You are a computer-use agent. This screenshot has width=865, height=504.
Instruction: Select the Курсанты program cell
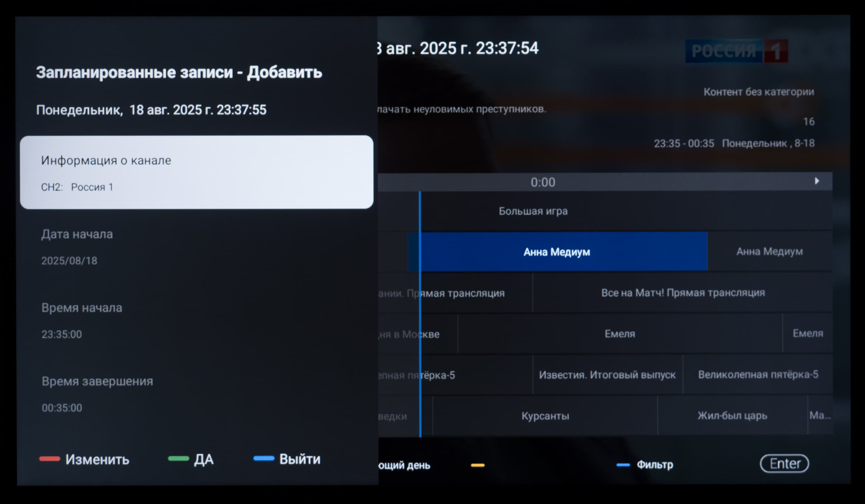tap(545, 415)
